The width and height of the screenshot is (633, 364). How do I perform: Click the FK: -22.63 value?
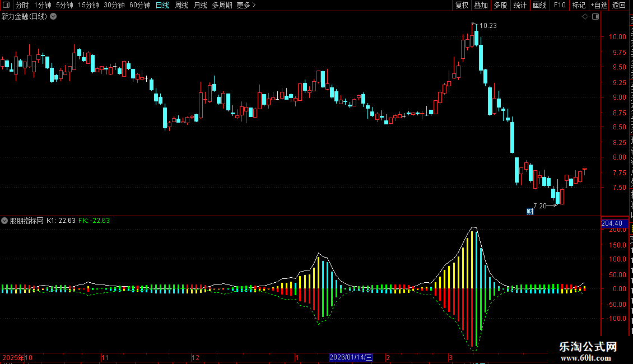(x=94, y=221)
